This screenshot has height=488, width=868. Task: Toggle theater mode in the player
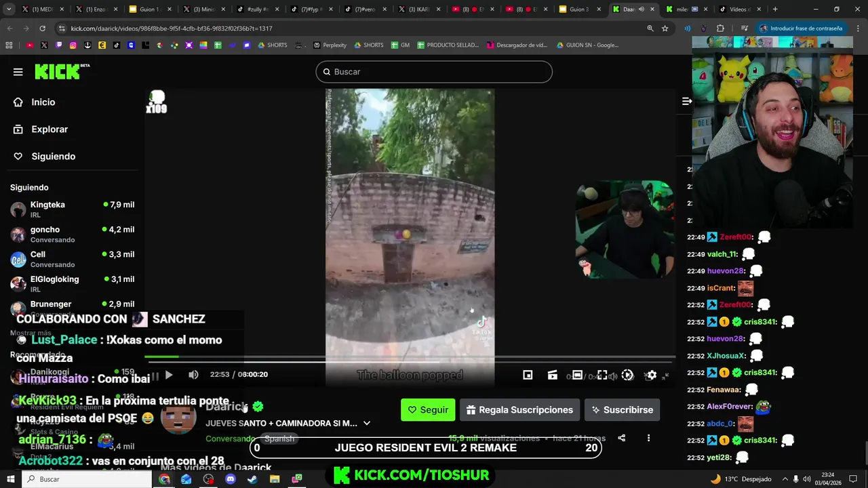point(577,375)
